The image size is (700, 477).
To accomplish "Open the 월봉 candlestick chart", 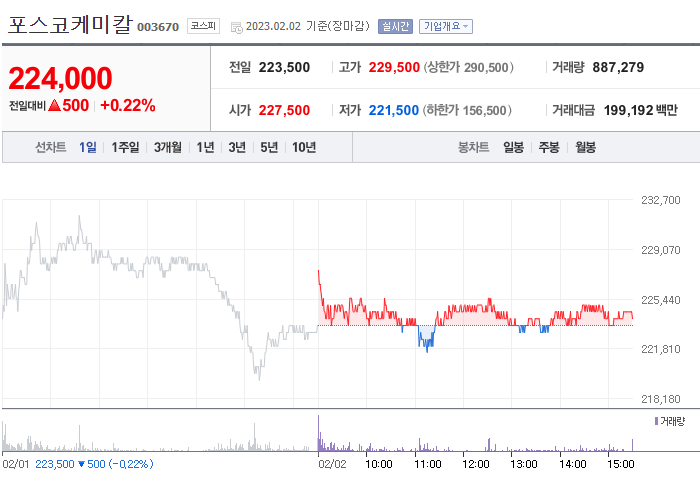I will click(x=585, y=147).
